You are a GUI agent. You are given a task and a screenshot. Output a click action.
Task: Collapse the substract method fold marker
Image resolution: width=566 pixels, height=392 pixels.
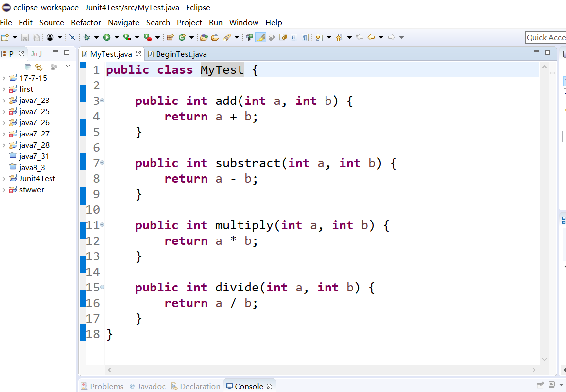click(102, 162)
